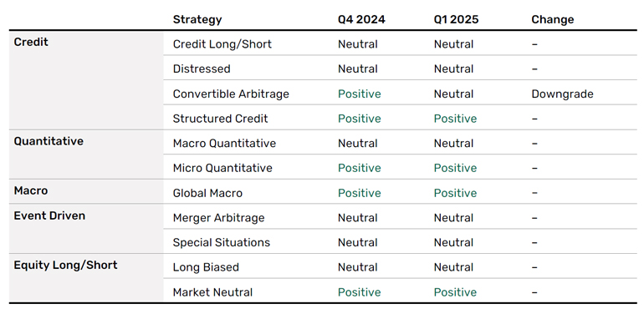Click the Change column header
The width and height of the screenshot is (644, 309).
(552, 19)
